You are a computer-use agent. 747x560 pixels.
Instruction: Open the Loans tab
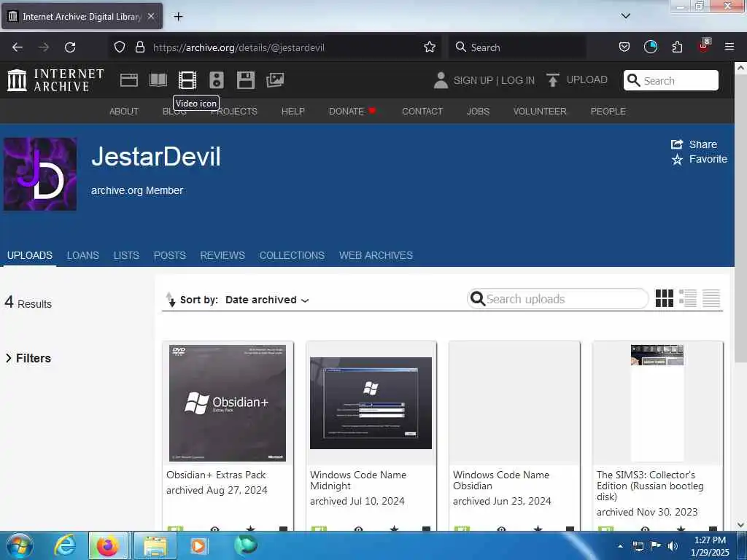[83, 255]
